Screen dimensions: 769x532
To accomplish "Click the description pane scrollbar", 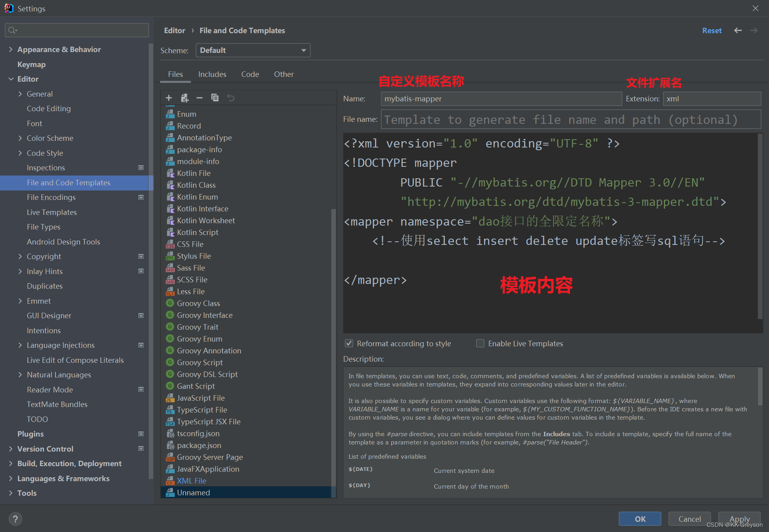I will click(x=760, y=386).
